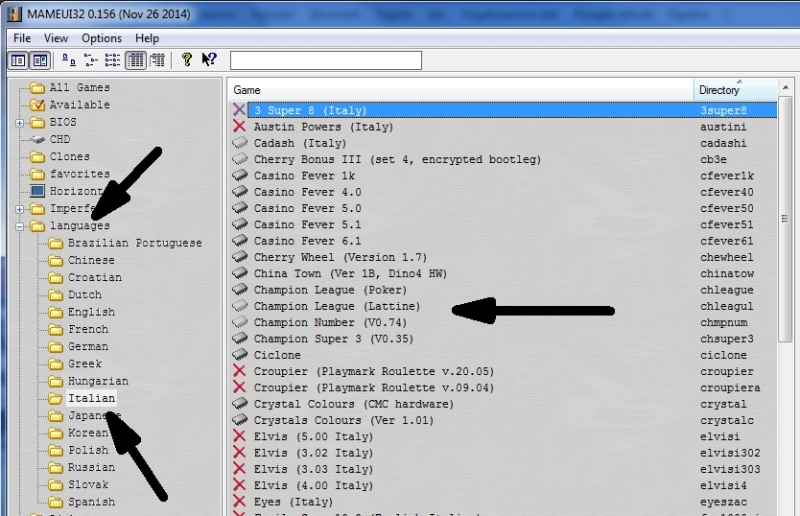The height and width of the screenshot is (516, 800).
Task: Open the File menu
Action: pyautogui.click(x=22, y=38)
